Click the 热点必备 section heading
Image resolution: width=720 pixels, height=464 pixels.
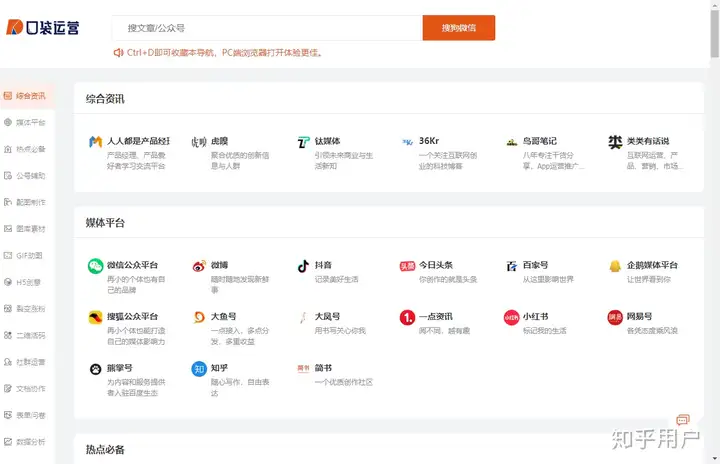point(105,449)
